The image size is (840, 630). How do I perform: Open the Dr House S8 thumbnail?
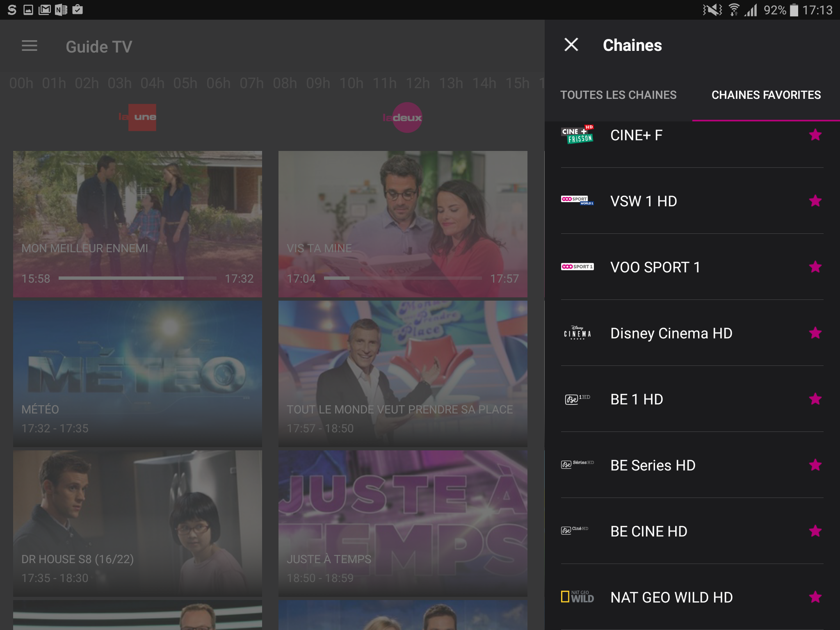pyautogui.click(x=137, y=523)
